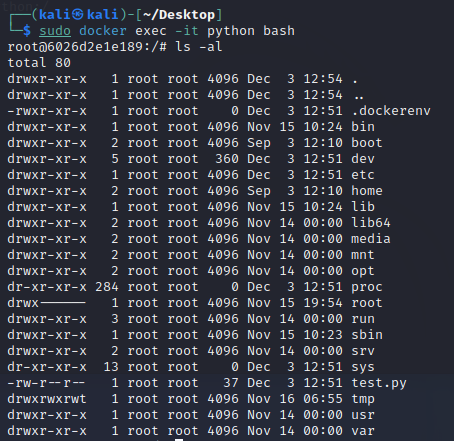The width and height of the screenshot is (454, 441).
Task: Click the 'srv' directory name
Action: (363, 351)
